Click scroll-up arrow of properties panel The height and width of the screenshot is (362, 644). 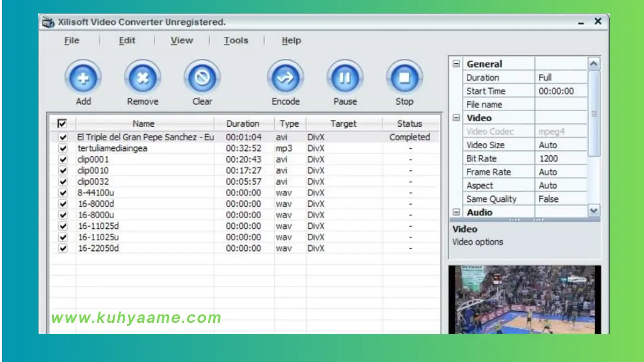594,64
